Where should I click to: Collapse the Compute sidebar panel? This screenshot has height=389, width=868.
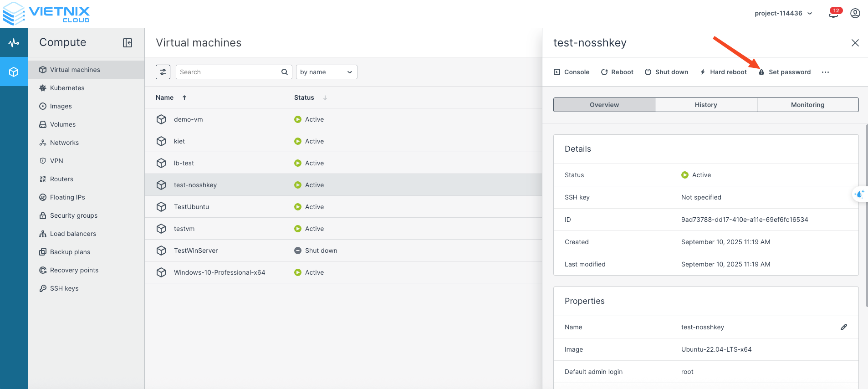[x=128, y=43]
